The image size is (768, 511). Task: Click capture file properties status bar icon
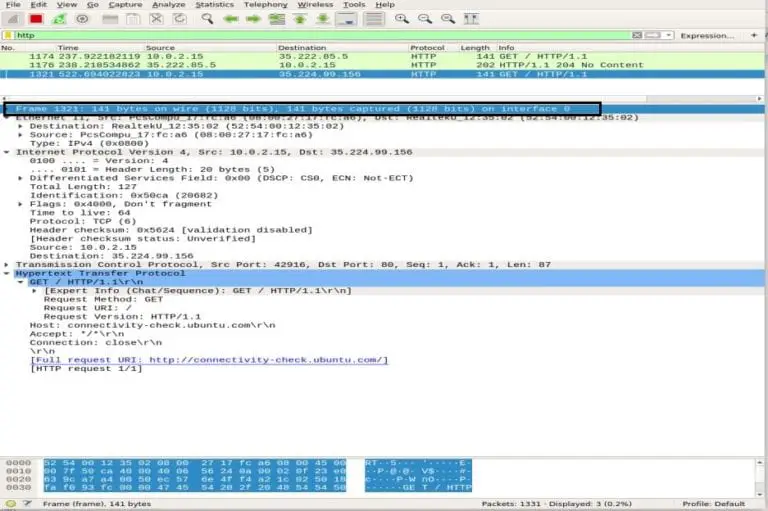(27, 504)
